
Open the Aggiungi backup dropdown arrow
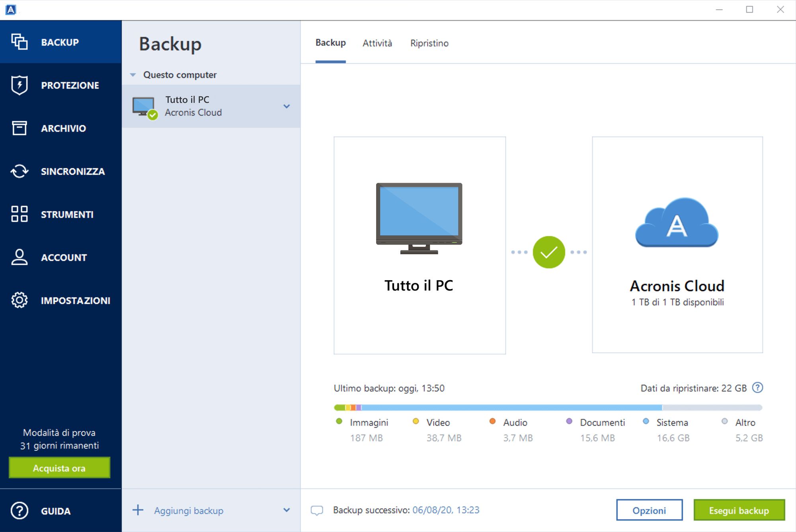pos(287,510)
